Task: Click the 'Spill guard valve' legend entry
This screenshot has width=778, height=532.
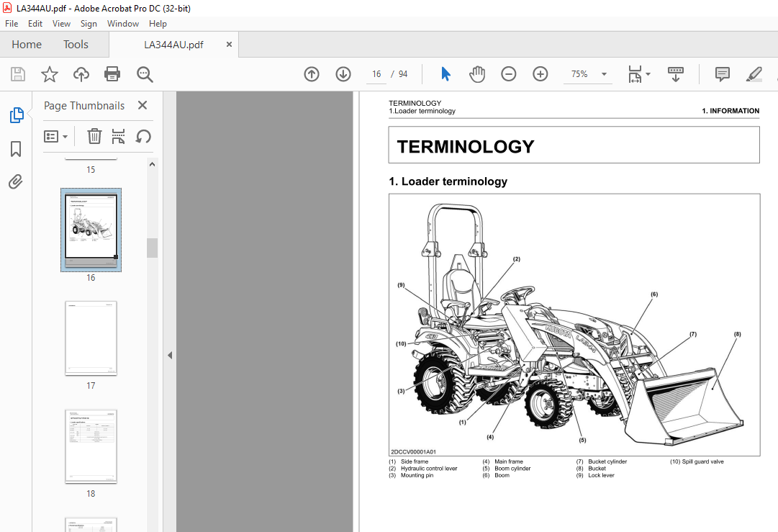Action: [702, 461]
